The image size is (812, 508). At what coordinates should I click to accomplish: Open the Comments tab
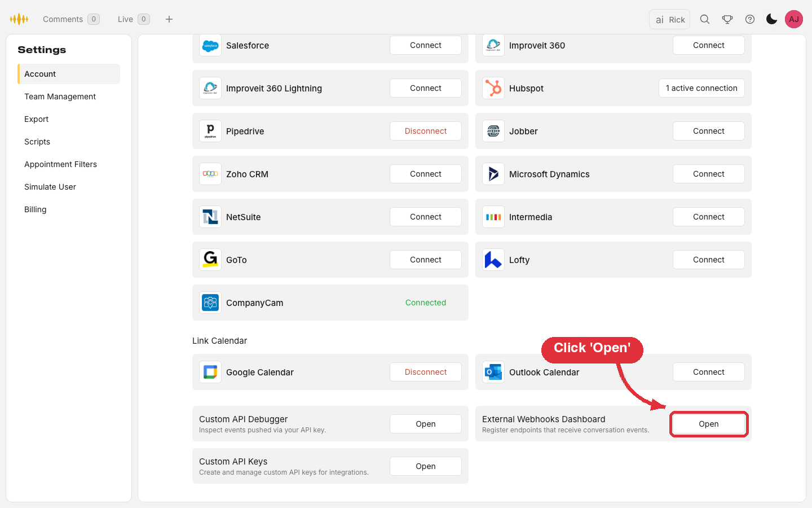(x=71, y=19)
